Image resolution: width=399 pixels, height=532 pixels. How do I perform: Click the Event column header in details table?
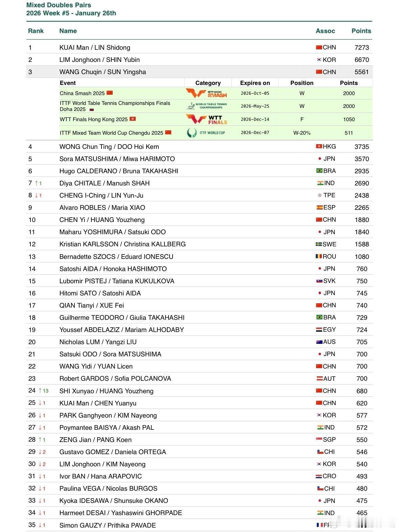click(68, 83)
